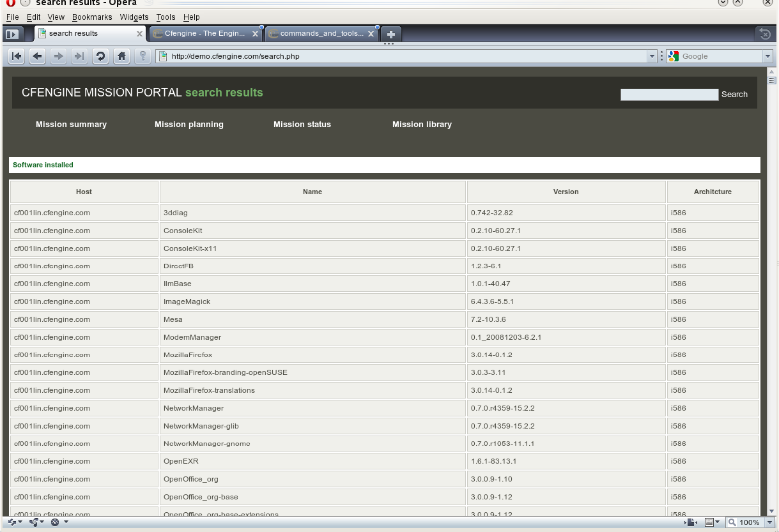The height and width of the screenshot is (532, 779).
Task: Open the Bookmarks menu
Action: [92, 17]
